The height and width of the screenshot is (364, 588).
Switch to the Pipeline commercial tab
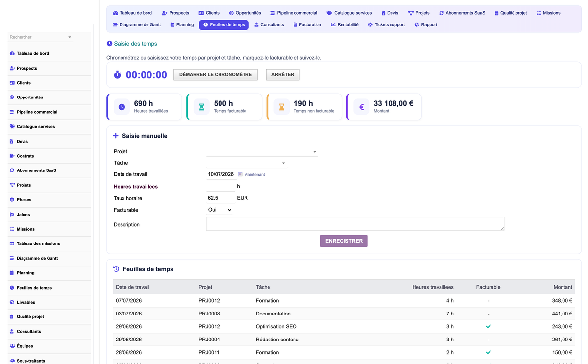pyautogui.click(x=294, y=13)
